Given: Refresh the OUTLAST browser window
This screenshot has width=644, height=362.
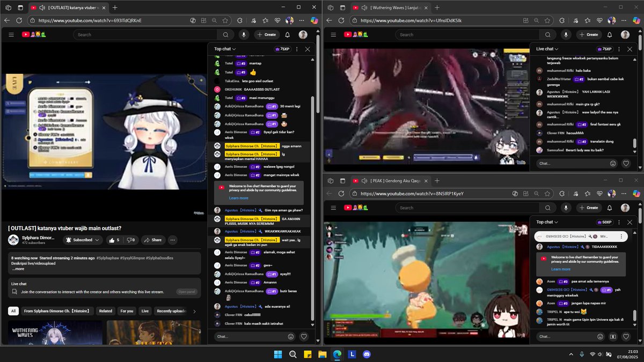Looking at the screenshot, I should click(x=19, y=20).
